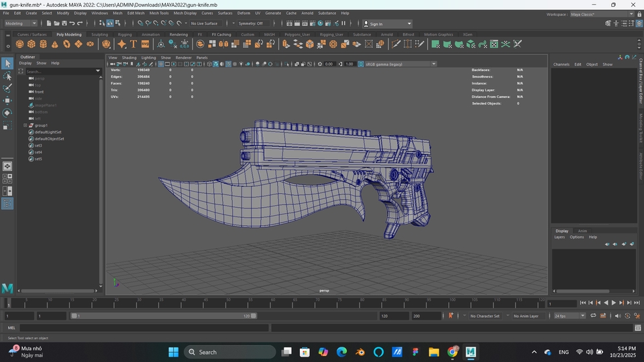Open the Sign In account dropdown
644x362 pixels.
tap(388, 24)
